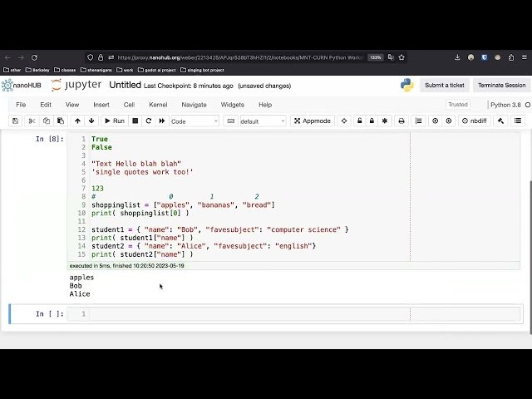This screenshot has width=532, height=399.
Task: Open the Edit menu
Action: pyautogui.click(x=46, y=105)
